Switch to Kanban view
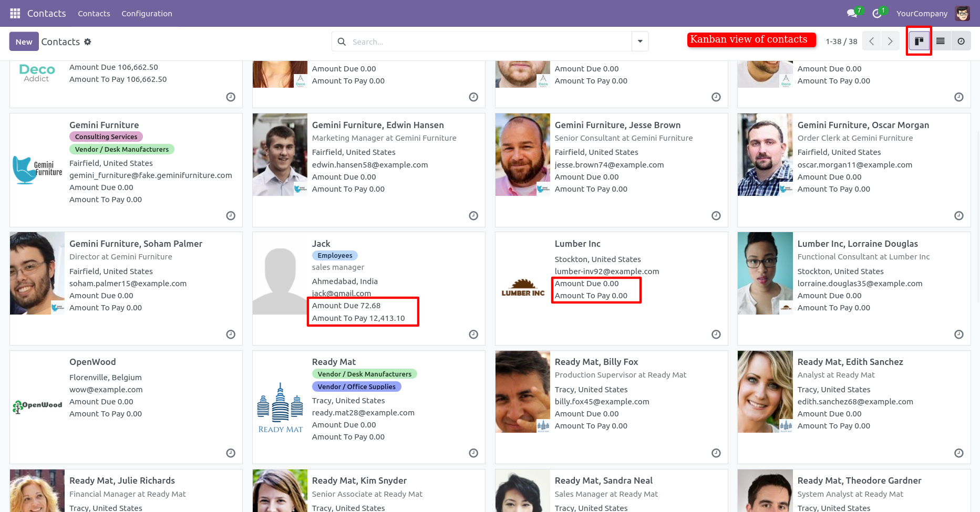The image size is (980, 512). [x=919, y=41]
